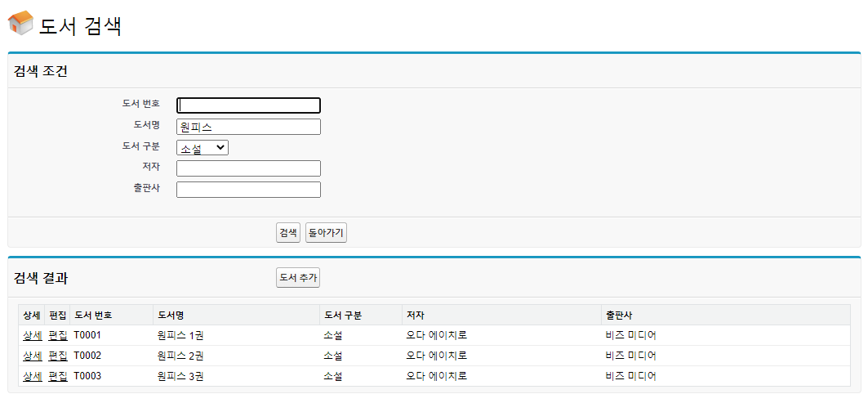Open 편집 link for T0003
The width and height of the screenshot is (868, 412).
(58, 376)
